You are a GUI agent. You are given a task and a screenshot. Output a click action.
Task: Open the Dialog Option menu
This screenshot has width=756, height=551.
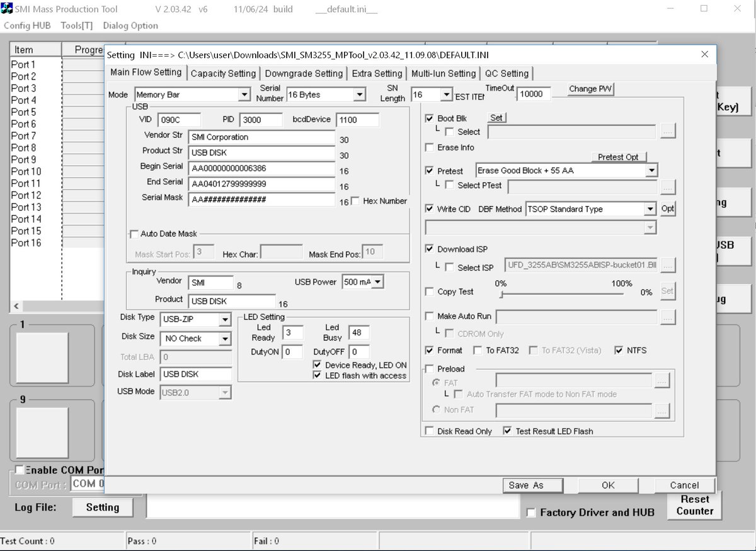[130, 26]
